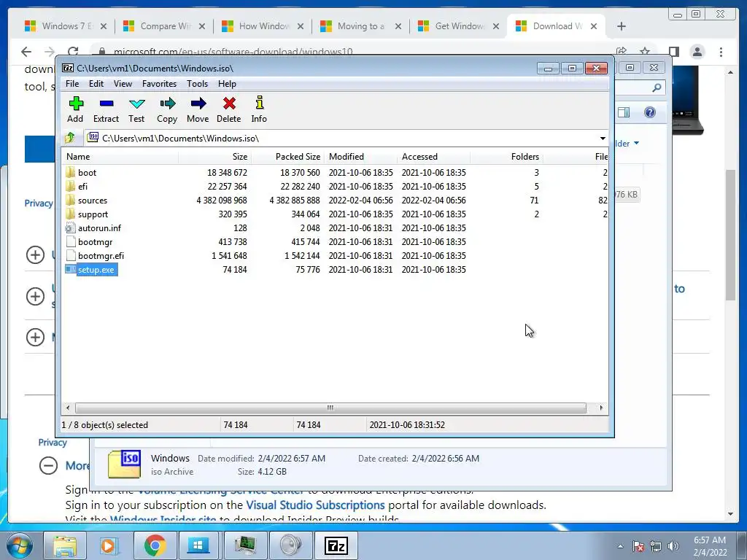Click the file list's right scroll arrow
The height and width of the screenshot is (560, 747).
click(601, 408)
